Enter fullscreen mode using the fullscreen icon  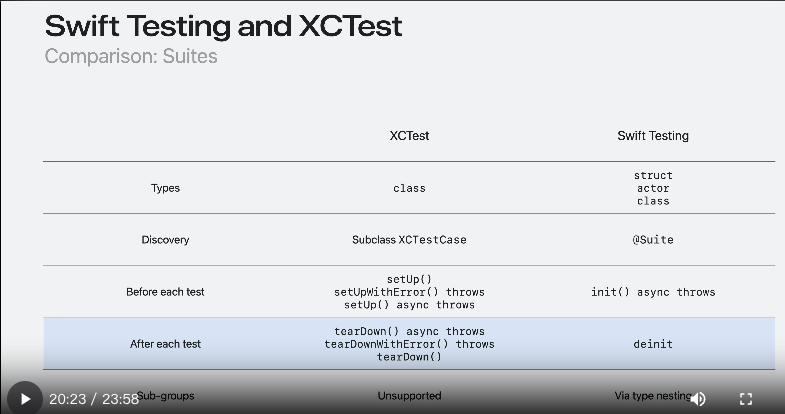coord(745,398)
